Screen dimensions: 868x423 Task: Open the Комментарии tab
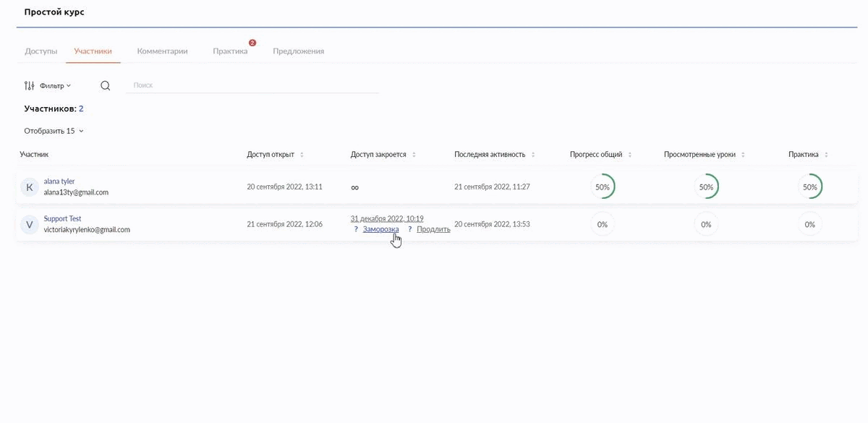[163, 51]
